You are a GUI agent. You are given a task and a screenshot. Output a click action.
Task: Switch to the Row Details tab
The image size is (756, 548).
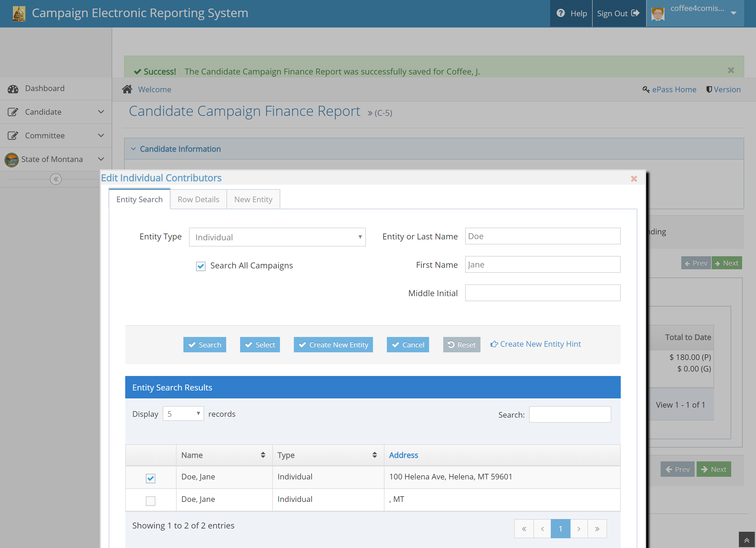click(x=198, y=200)
